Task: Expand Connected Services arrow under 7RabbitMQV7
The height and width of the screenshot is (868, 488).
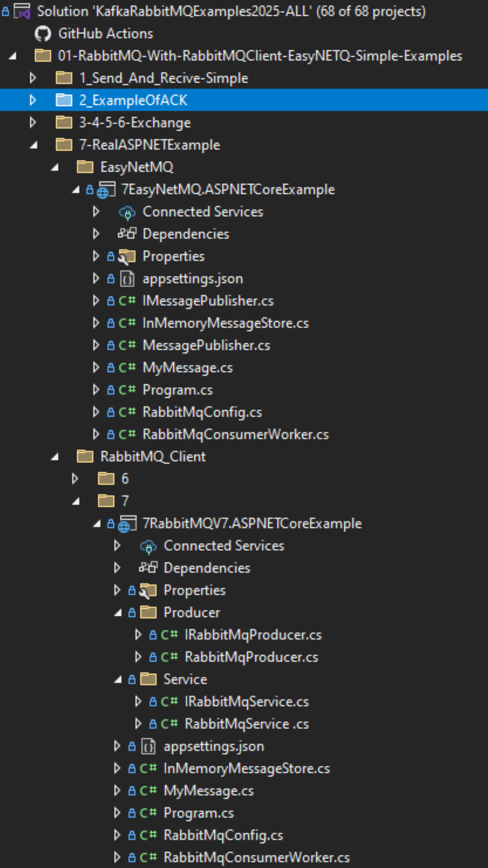Action: click(117, 546)
